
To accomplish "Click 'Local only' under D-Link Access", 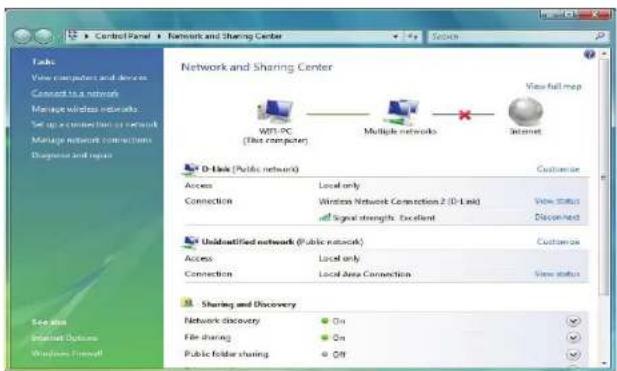I will pos(339,185).
